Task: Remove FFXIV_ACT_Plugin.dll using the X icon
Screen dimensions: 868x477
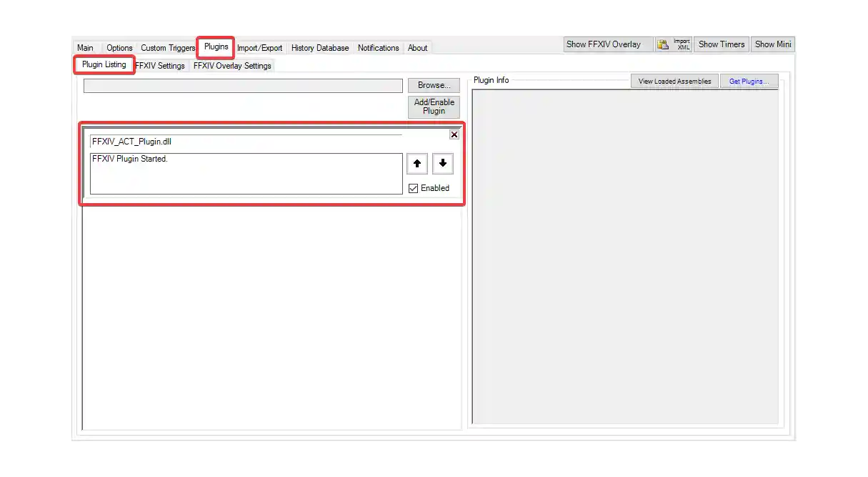Action: tap(454, 134)
